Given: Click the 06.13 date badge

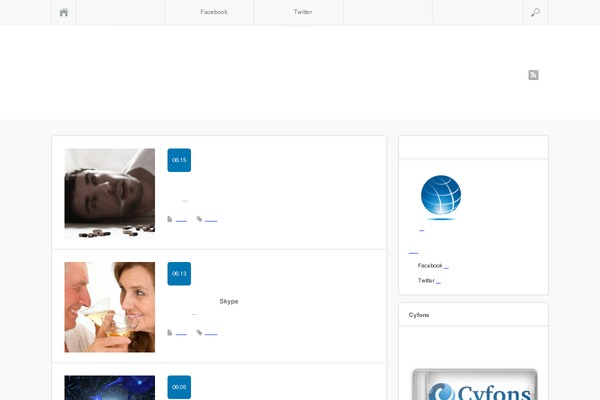Looking at the screenshot, I should 179,274.
